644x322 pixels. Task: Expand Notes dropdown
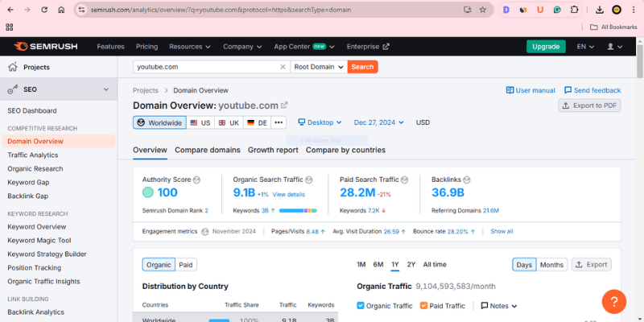tap(498, 306)
